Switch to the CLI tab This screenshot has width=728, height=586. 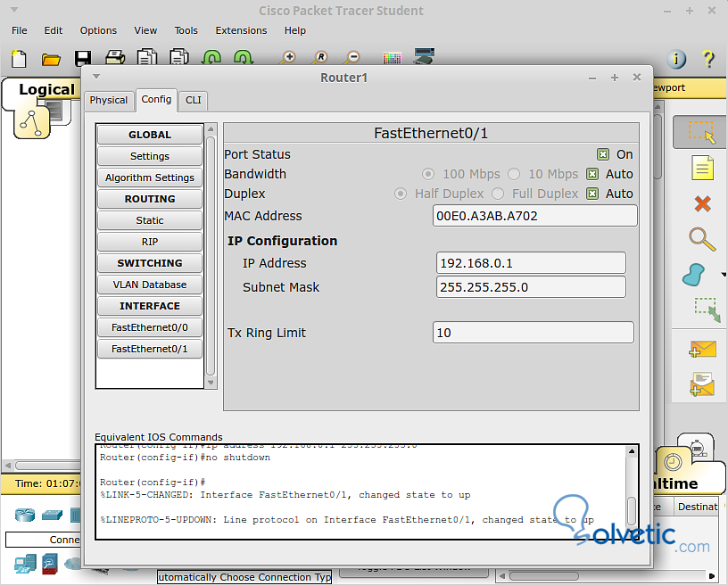[193, 100]
